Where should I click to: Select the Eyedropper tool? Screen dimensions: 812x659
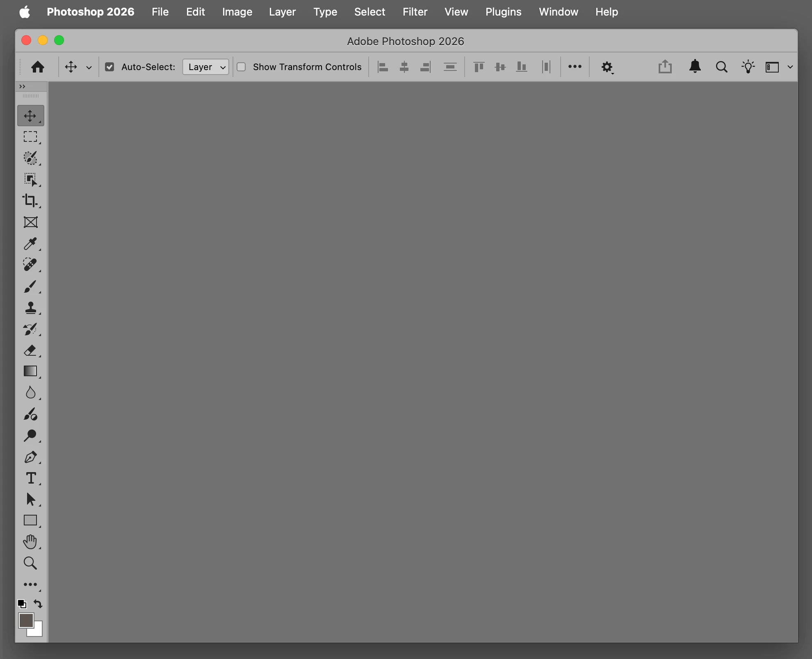point(30,243)
